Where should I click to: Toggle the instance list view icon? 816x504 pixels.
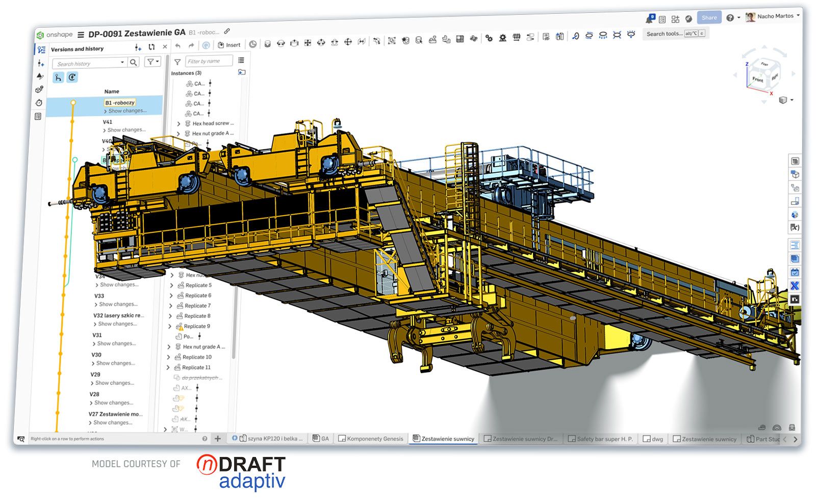tap(241, 60)
